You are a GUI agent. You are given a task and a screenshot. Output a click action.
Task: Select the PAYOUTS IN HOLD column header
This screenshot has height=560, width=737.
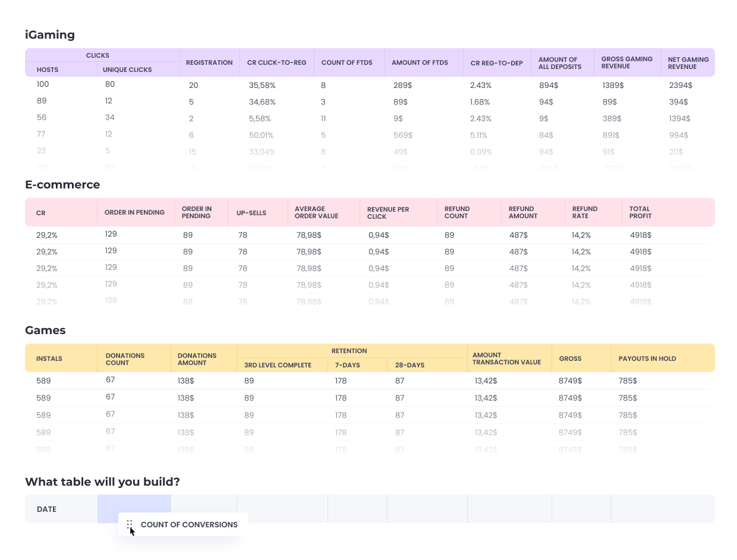647,358
